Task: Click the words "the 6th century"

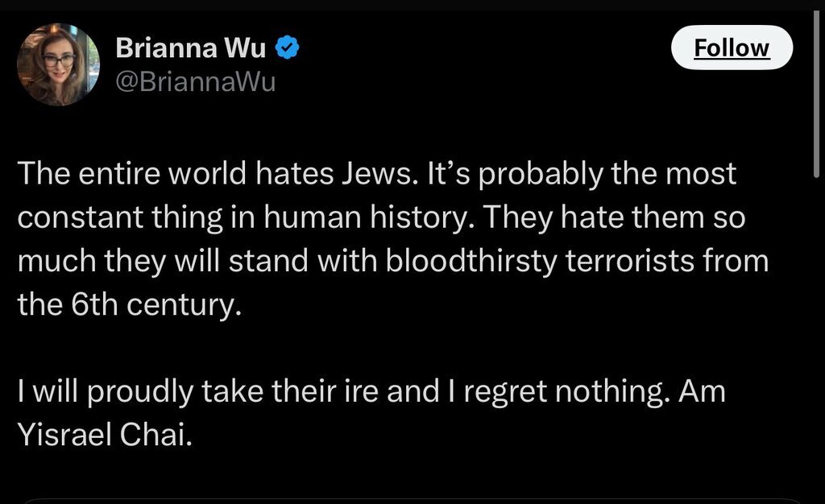Action: click(129, 306)
